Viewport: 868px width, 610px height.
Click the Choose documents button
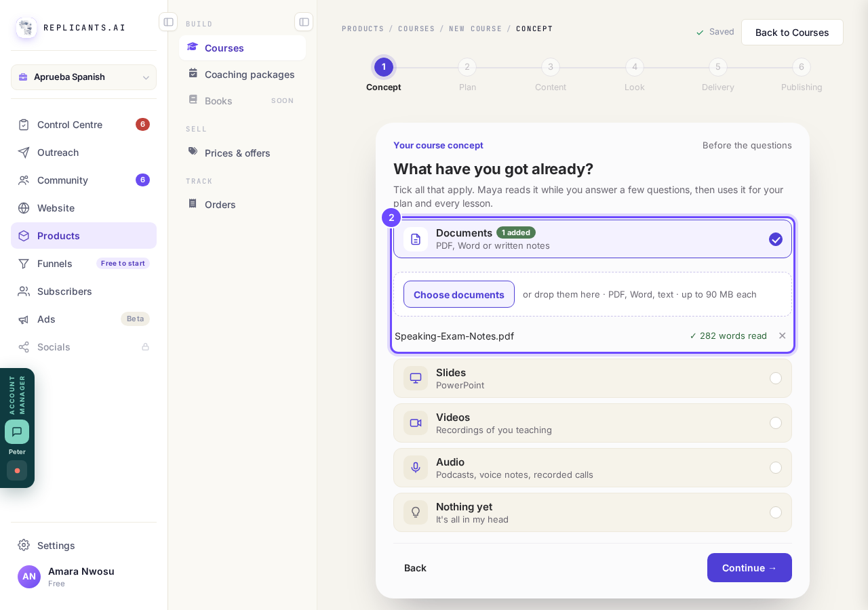tap(459, 294)
